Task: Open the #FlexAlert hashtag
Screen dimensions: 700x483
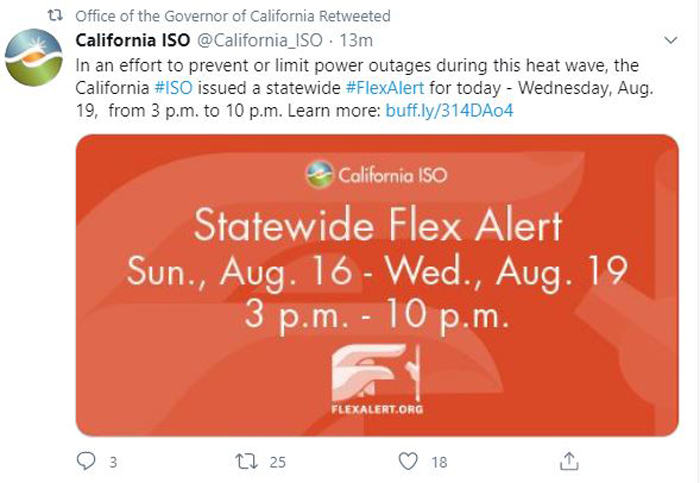Action: (385, 87)
